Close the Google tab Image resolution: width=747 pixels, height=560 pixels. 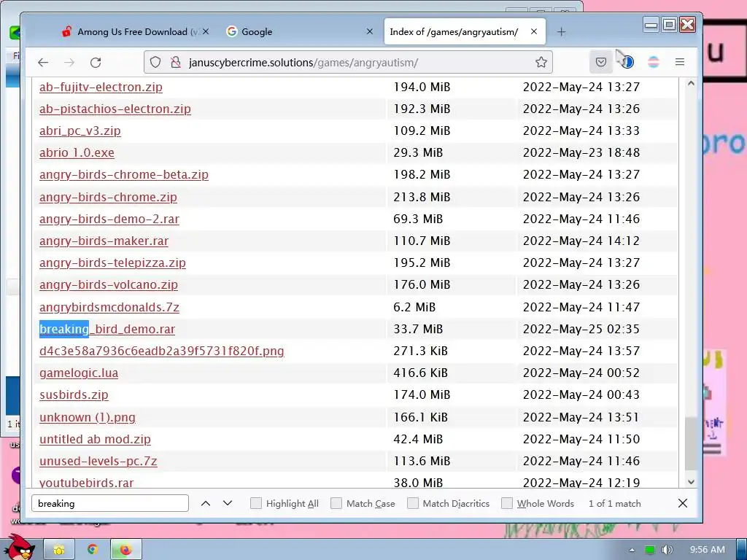[370, 31]
